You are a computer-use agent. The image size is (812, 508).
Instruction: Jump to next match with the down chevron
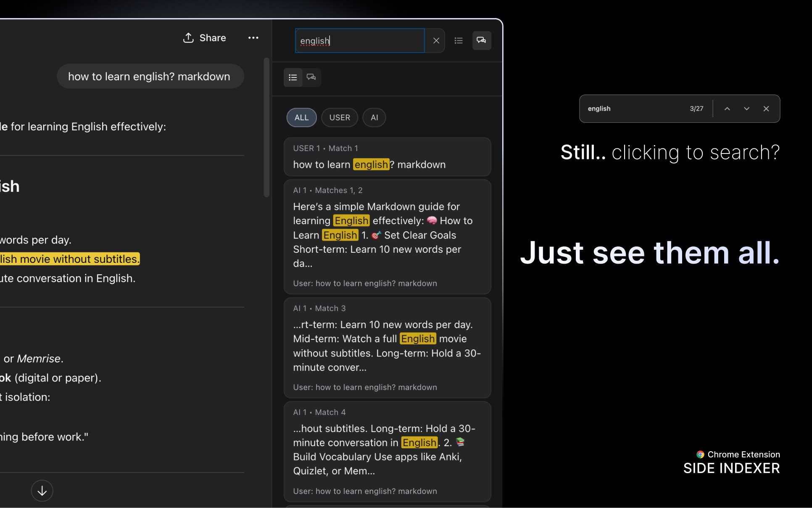click(x=746, y=108)
